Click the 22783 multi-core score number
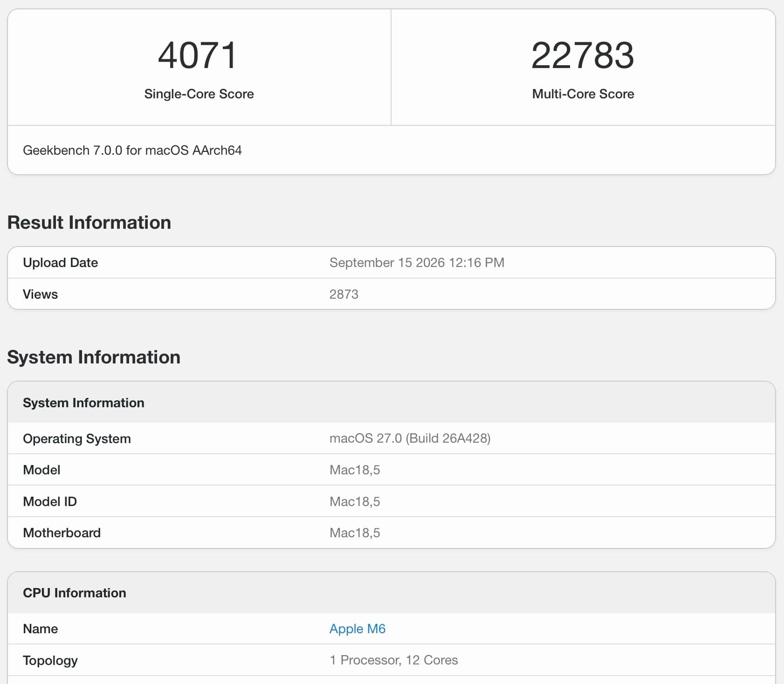 [583, 55]
